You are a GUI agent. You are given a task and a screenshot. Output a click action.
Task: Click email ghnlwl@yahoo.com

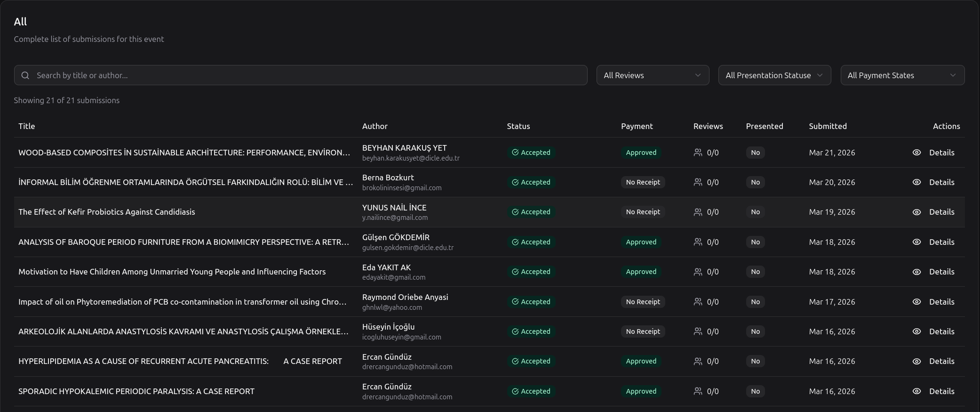[x=392, y=307]
